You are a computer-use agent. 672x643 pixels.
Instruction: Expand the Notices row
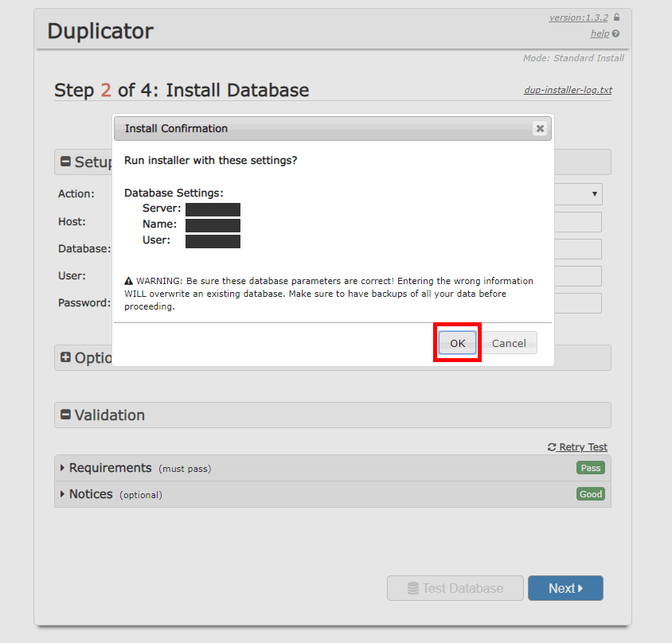64,494
